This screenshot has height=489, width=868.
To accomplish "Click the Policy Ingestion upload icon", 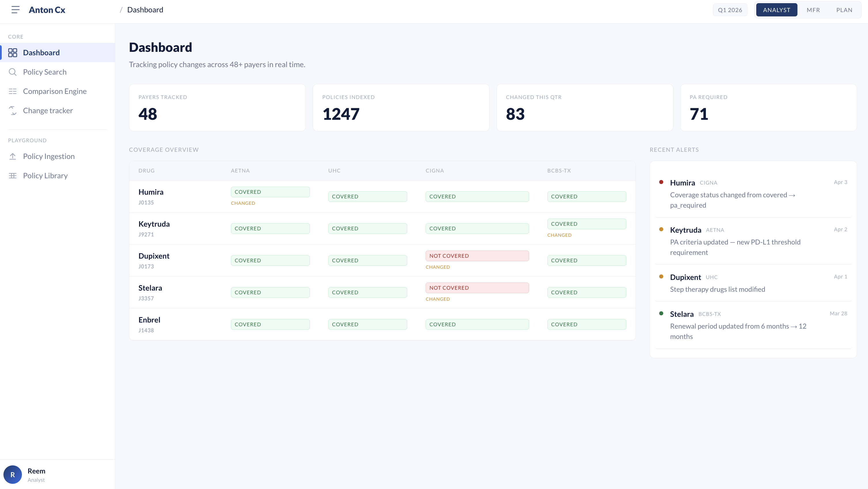I will pyautogui.click(x=12, y=156).
